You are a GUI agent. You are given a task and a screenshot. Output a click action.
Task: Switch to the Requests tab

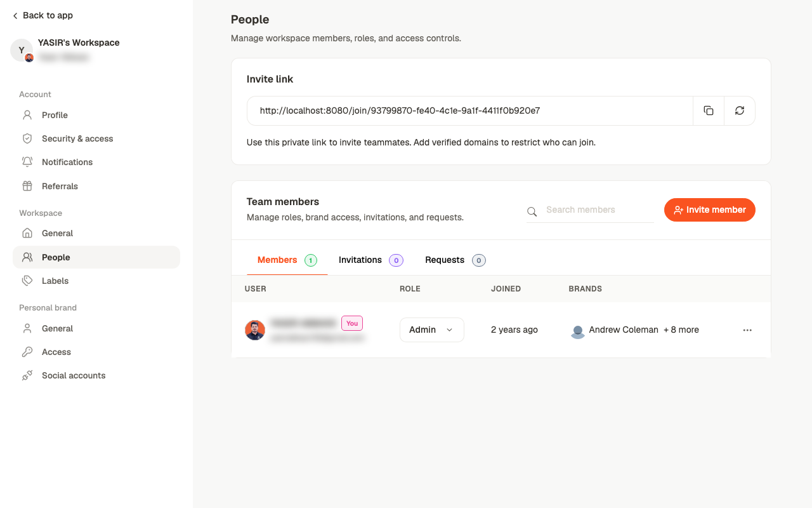click(455, 260)
